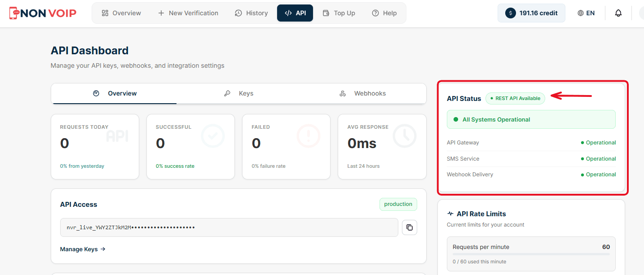644x275 pixels.
Task: Click the Requests per minute progress bar
Action: click(531, 254)
